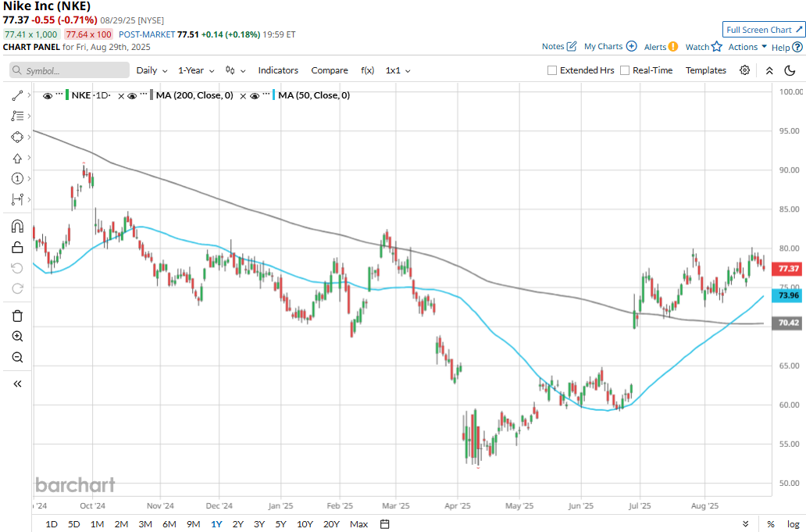Remove the NKE 1D series with X
The height and width of the screenshot is (532, 806).
click(121, 96)
